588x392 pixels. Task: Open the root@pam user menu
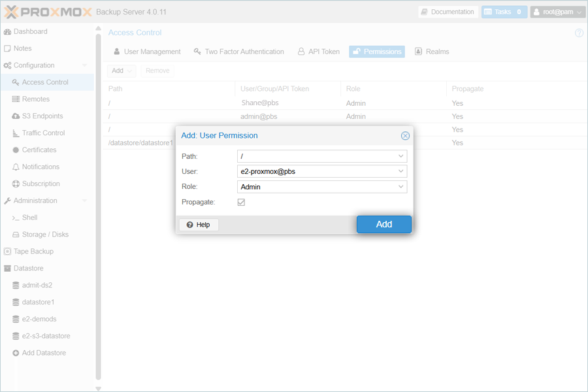[x=557, y=12]
